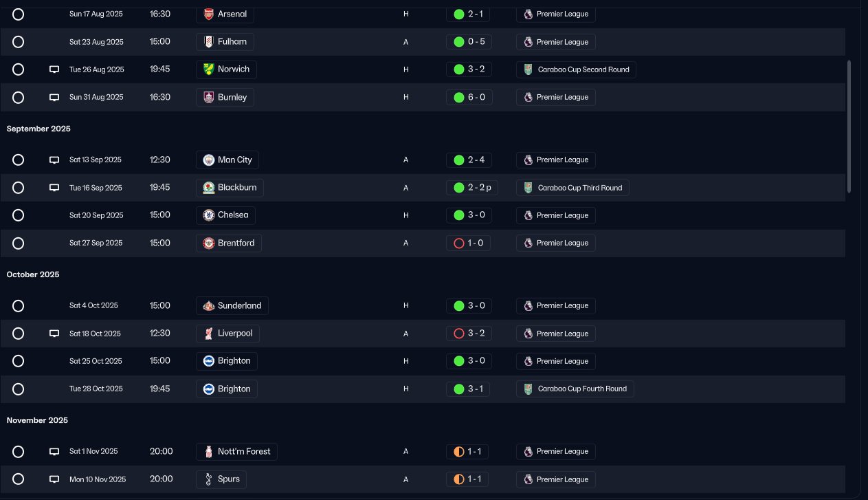Click the Norwich club crest icon

[209, 69]
